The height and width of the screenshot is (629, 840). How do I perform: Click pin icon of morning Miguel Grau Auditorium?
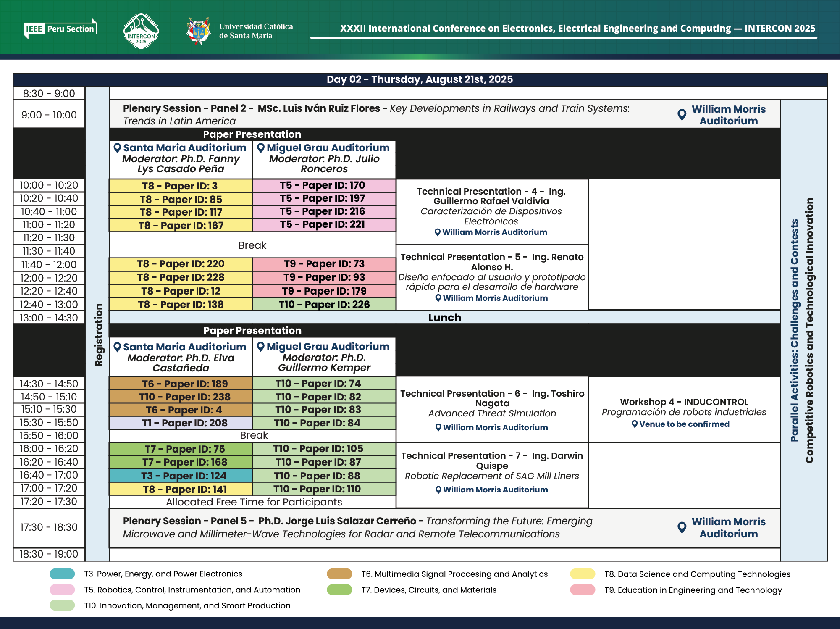(261, 148)
